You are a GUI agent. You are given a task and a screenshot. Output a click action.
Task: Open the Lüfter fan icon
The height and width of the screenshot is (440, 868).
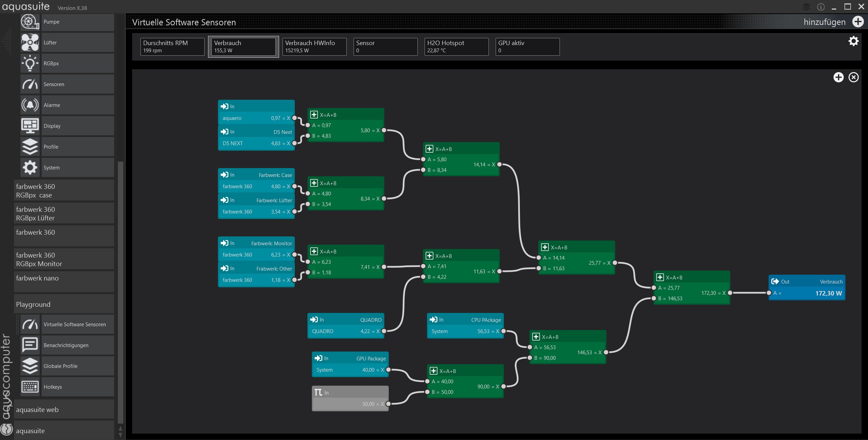coord(30,43)
